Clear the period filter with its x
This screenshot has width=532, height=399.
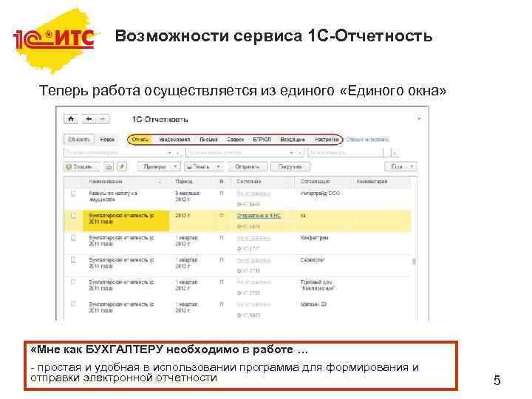pos(395,153)
